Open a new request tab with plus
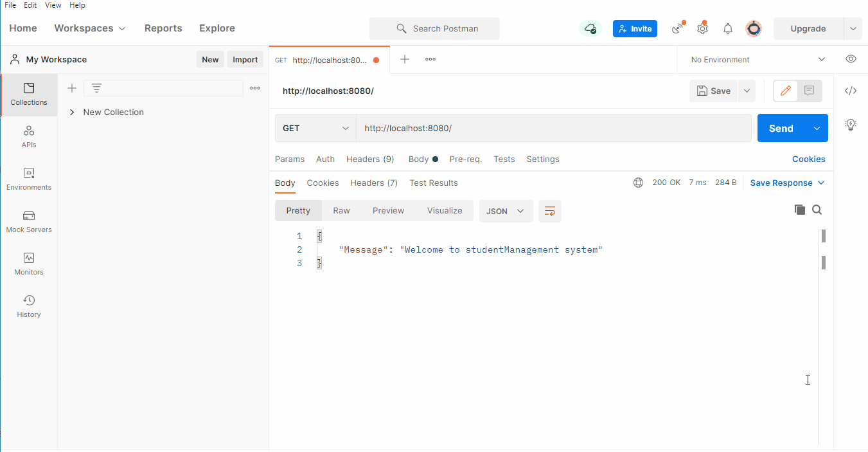The image size is (868, 452). (x=405, y=59)
